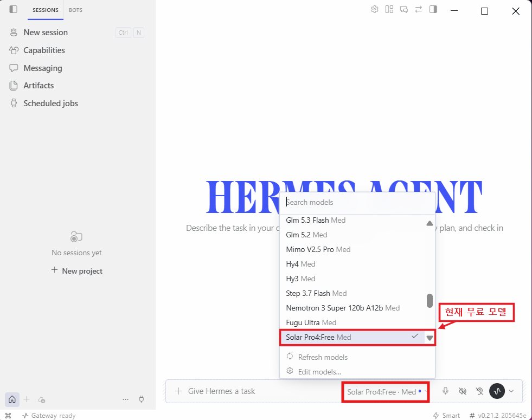The image size is (532, 420).
Task: Click the swap arrows icon
Action: tap(418, 10)
